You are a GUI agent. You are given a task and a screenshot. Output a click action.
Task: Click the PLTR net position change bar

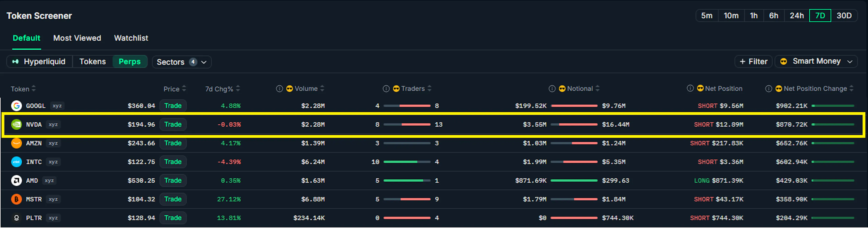[x=833, y=218]
